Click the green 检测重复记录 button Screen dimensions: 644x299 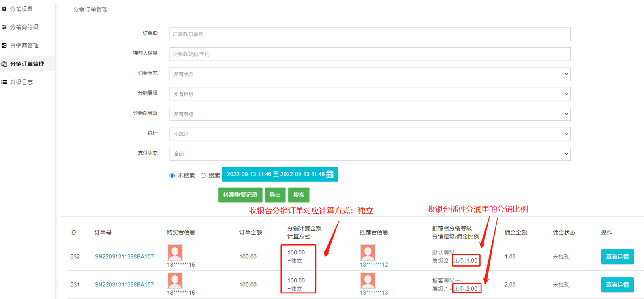tap(240, 195)
